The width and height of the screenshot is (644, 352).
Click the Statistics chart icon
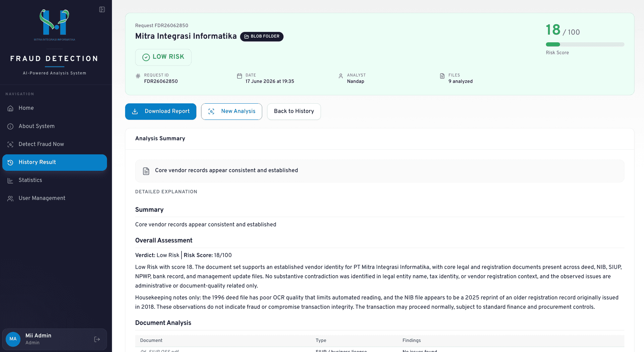click(10, 181)
